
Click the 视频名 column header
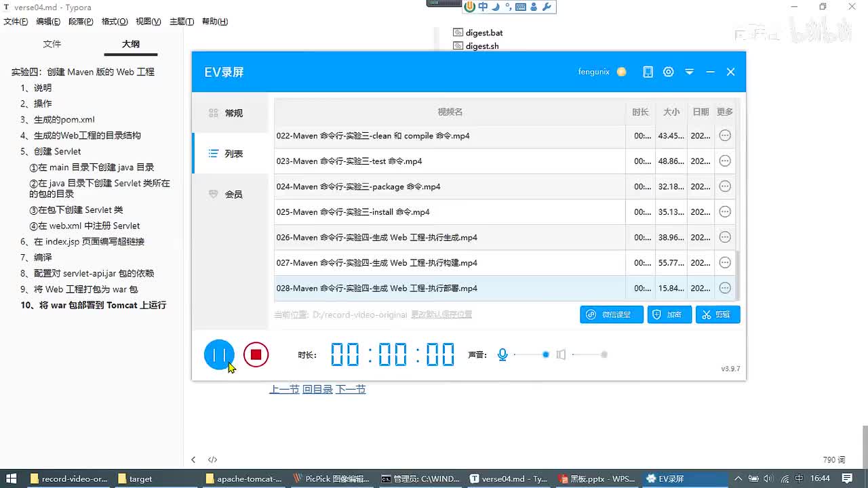tap(450, 112)
